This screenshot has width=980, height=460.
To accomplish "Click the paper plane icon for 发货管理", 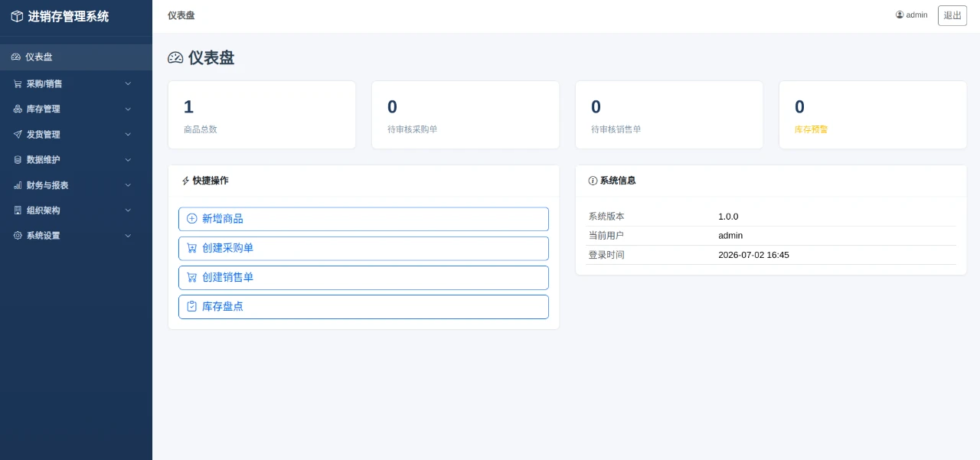I will 18,134.
